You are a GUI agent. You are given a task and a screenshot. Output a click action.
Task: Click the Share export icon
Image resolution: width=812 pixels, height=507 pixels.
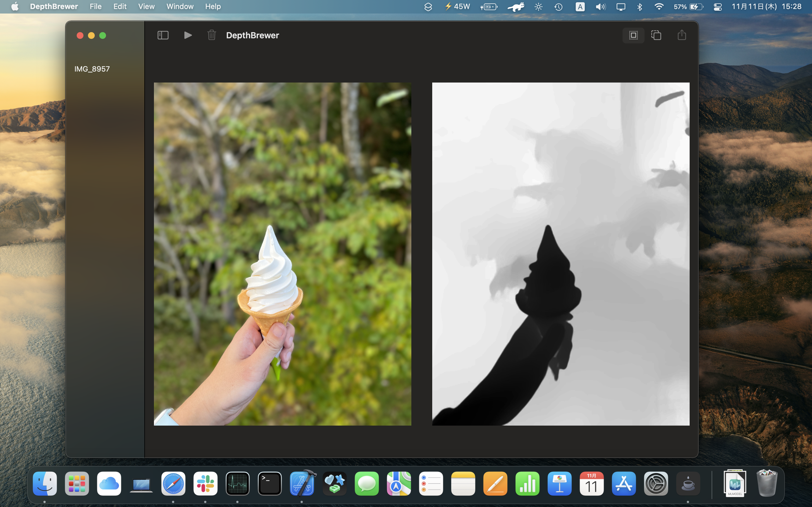tap(681, 35)
